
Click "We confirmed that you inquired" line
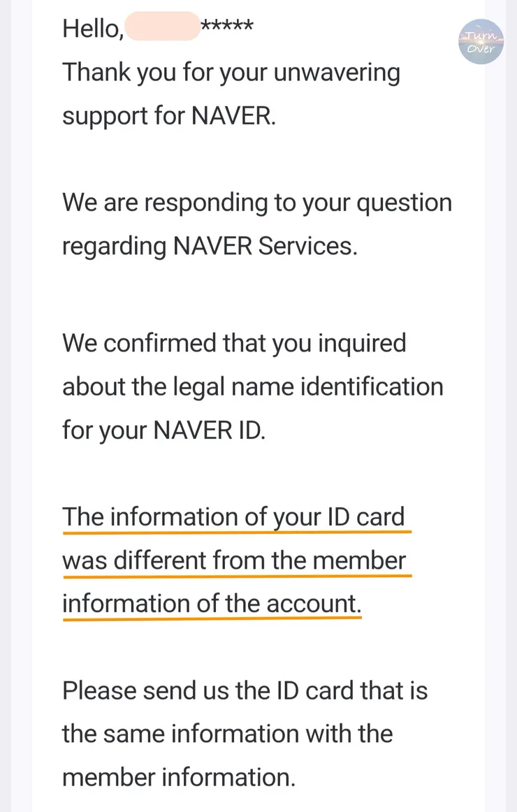234,343
